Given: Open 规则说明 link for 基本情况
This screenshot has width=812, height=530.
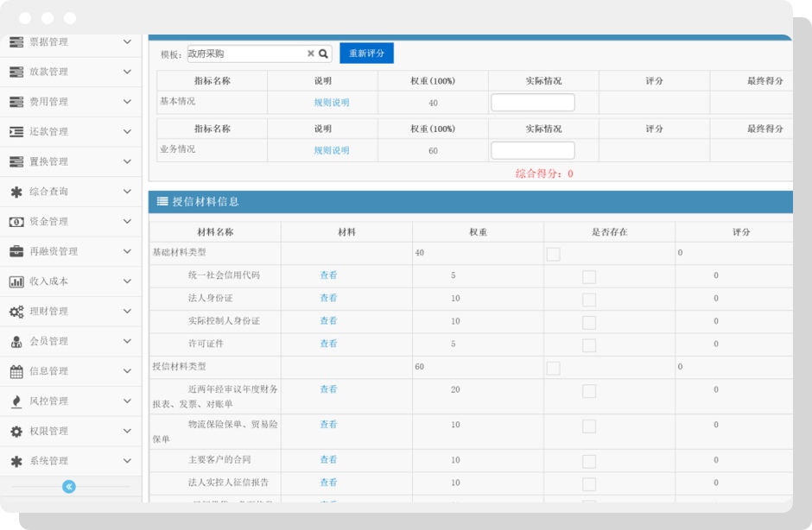Looking at the screenshot, I should pos(332,103).
